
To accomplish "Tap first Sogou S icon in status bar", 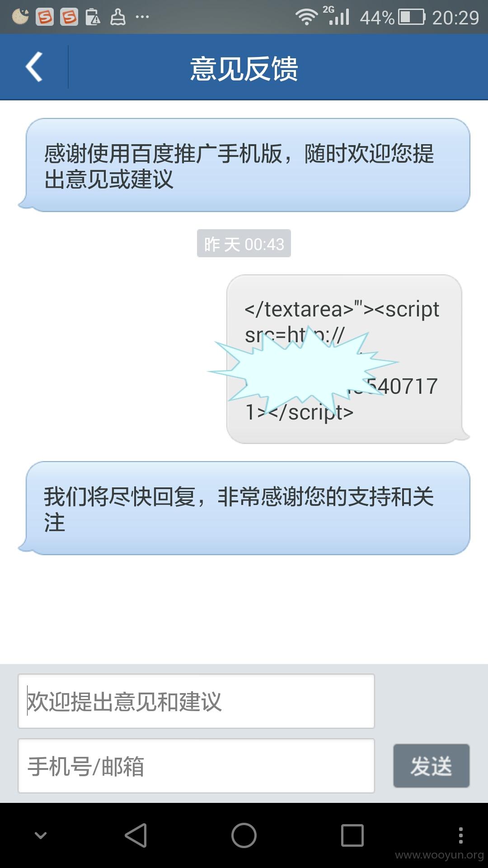I will point(45,17).
